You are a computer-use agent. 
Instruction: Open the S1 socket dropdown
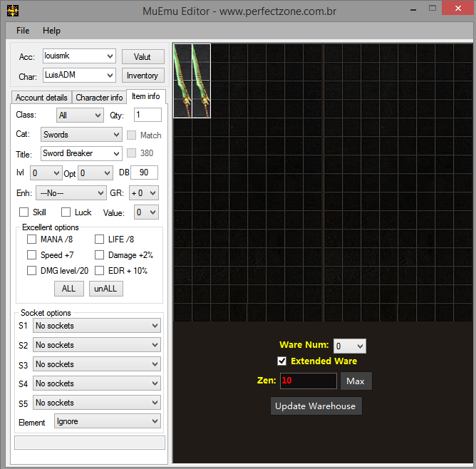coord(97,326)
